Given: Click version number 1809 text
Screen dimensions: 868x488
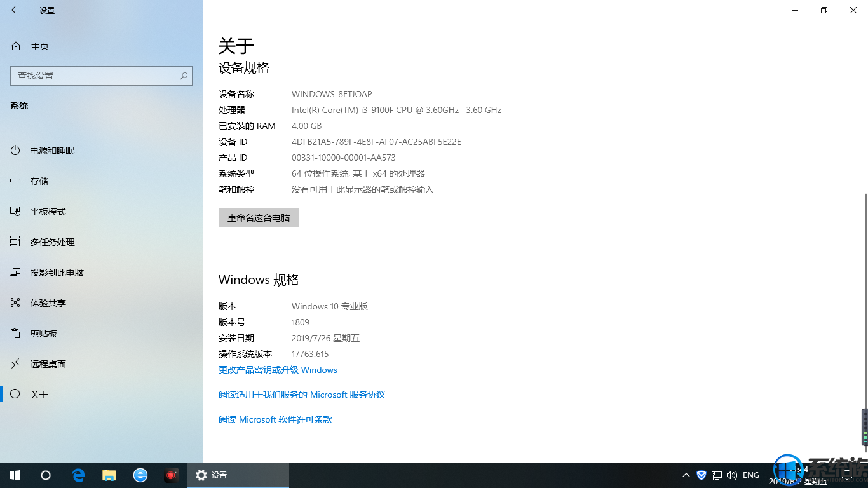Looking at the screenshot, I should point(301,322).
